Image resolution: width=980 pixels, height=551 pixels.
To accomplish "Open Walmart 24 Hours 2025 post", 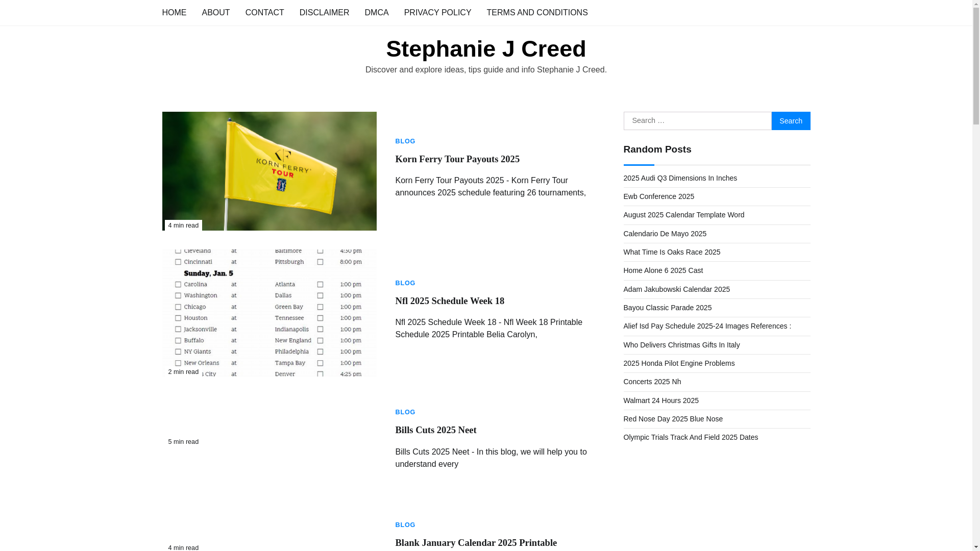I will point(661,400).
